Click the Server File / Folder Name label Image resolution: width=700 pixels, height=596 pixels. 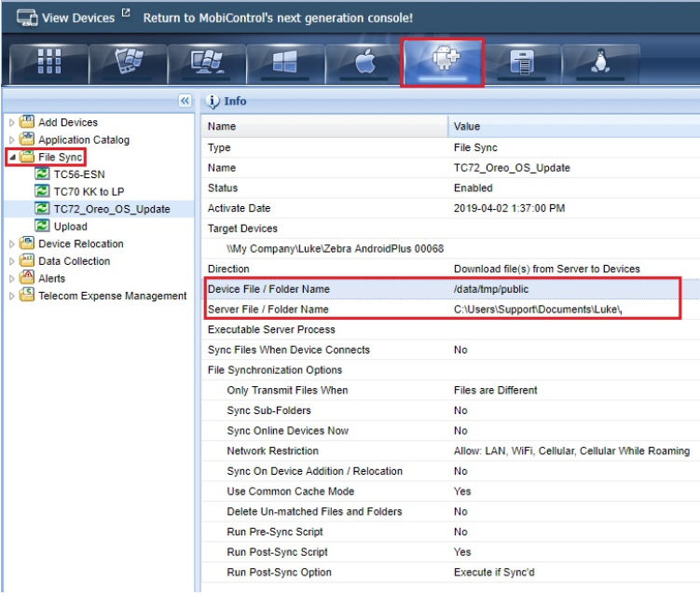point(268,309)
